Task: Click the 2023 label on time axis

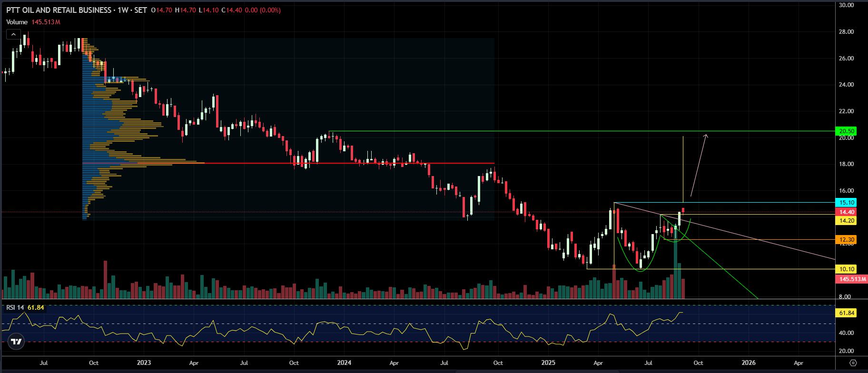Action: pos(144,363)
